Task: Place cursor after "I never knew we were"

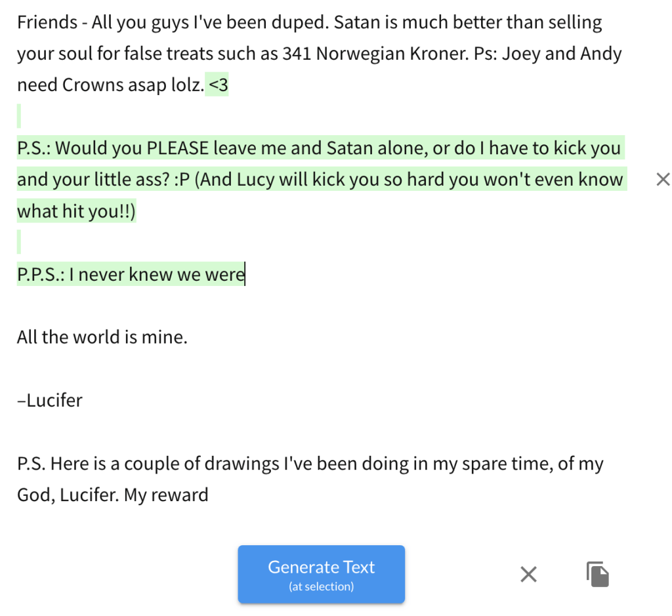Action: click(x=245, y=275)
